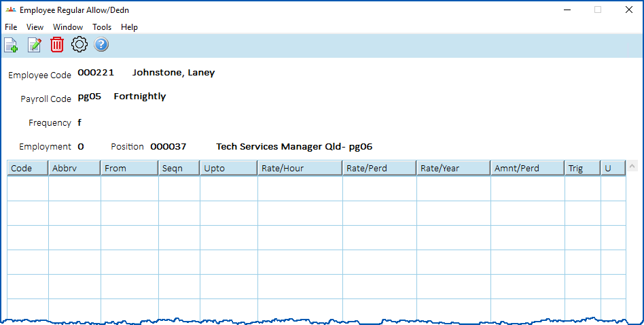Open the File menu

pyautogui.click(x=11, y=27)
